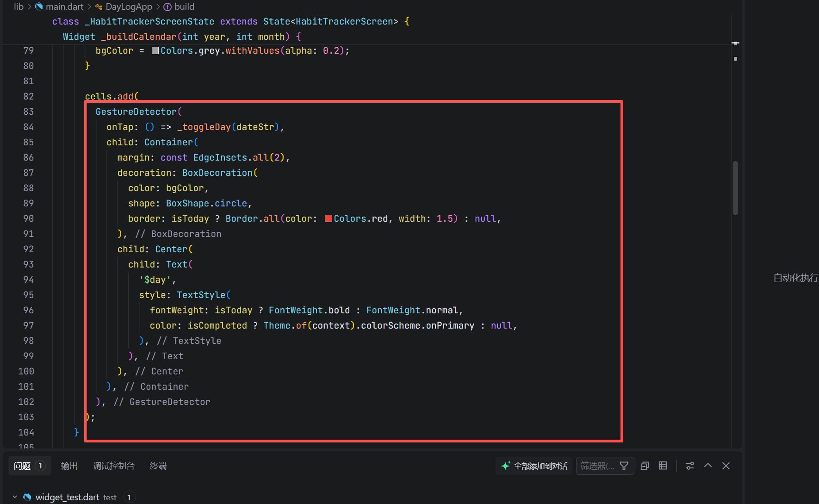This screenshot has width=819, height=504.
Task: Select the build breadcrumb item
Action: point(184,6)
